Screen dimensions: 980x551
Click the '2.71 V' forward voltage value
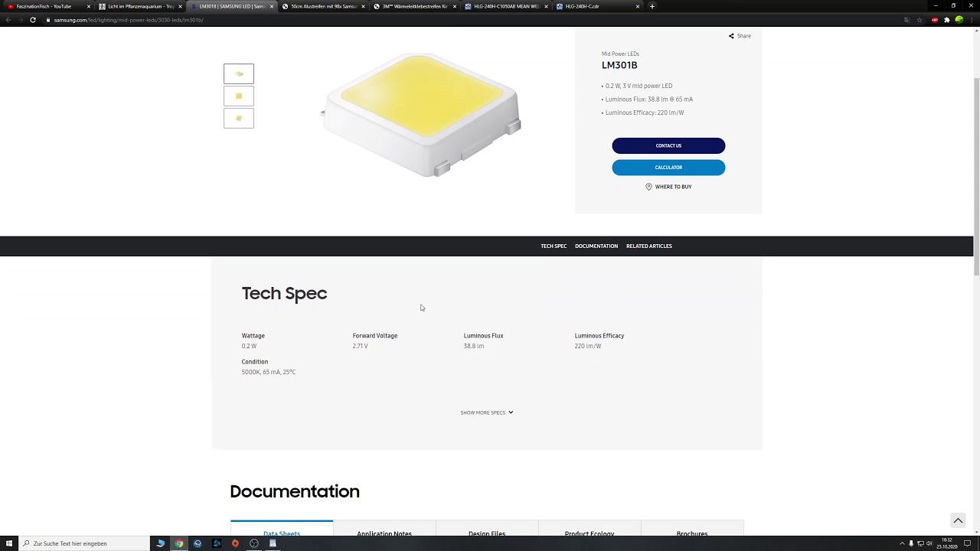[x=361, y=346]
